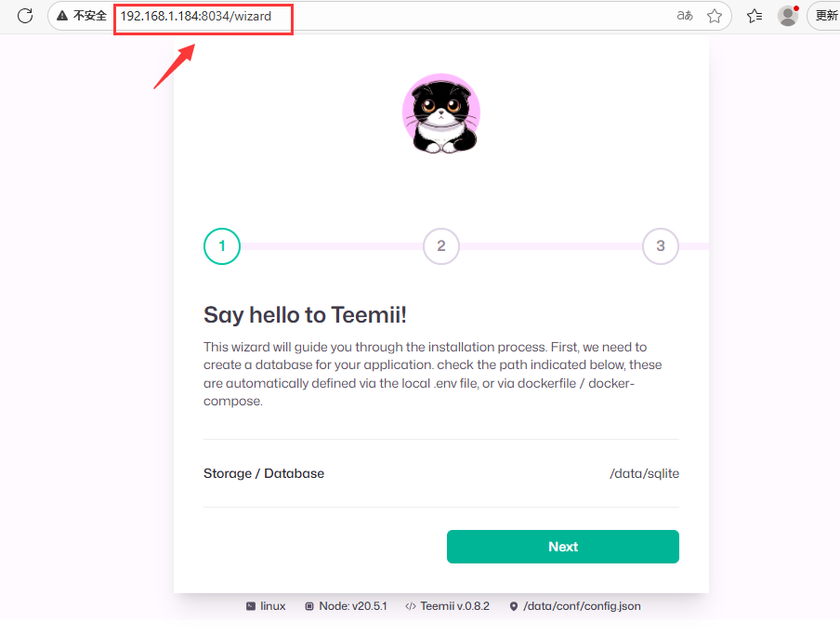The height and width of the screenshot is (635, 840).
Task: Click the linux terminal icon in the footer
Action: [251, 606]
